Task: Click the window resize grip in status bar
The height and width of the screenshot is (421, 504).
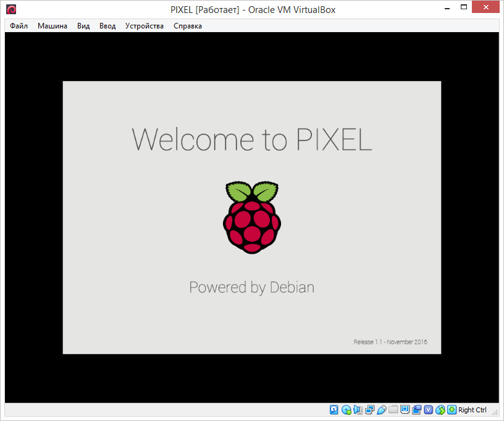Action: click(x=495, y=412)
